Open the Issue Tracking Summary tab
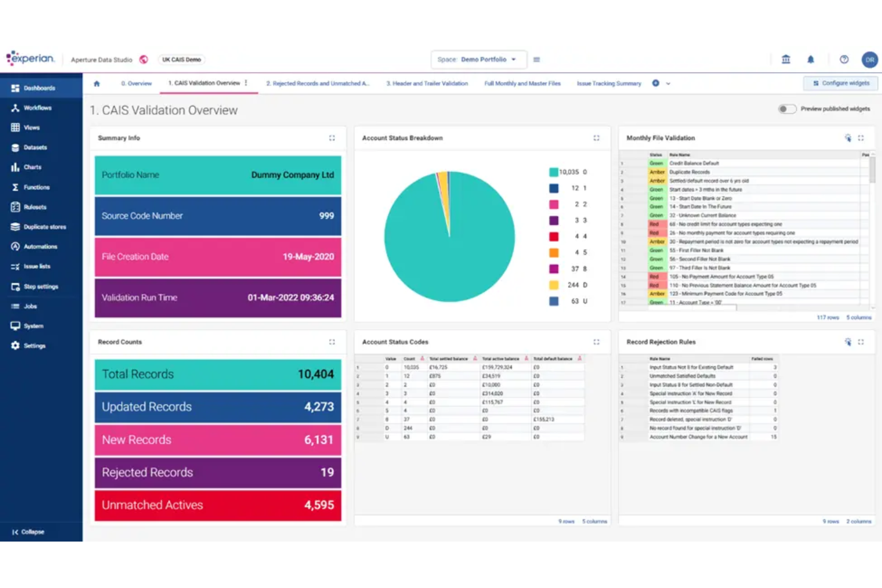The height and width of the screenshot is (588, 882). tap(608, 83)
